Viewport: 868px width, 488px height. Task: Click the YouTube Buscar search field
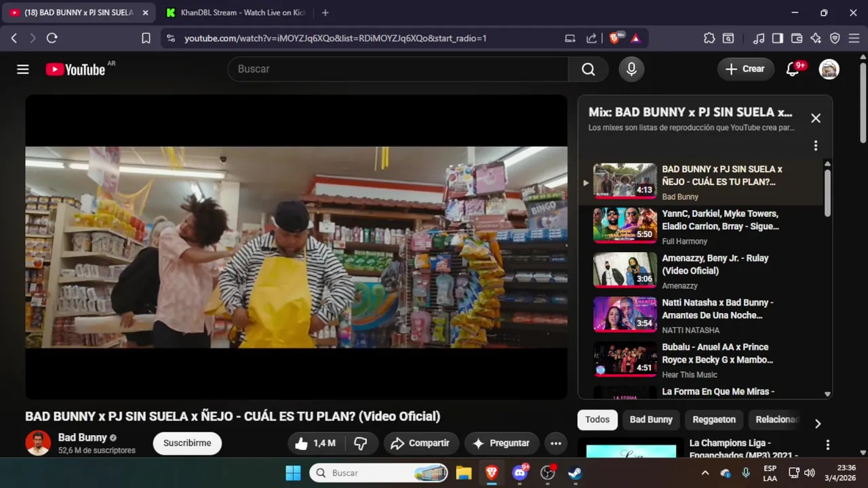coord(398,69)
